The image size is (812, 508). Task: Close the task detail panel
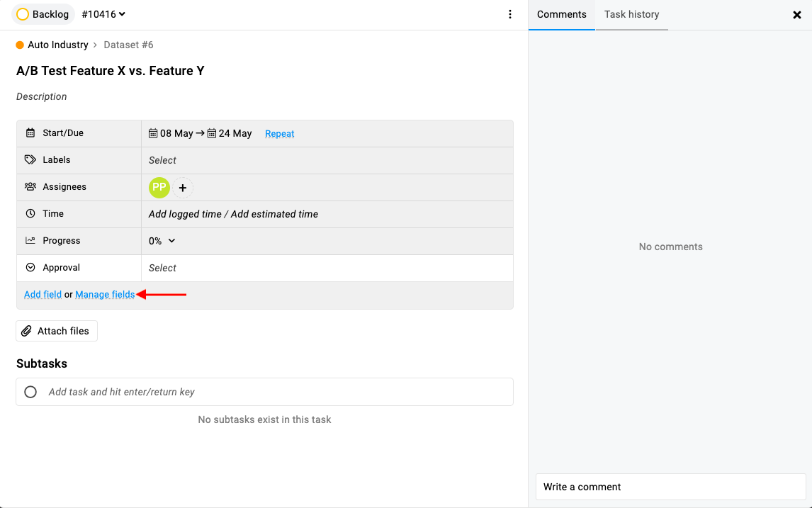click(797, 15)
